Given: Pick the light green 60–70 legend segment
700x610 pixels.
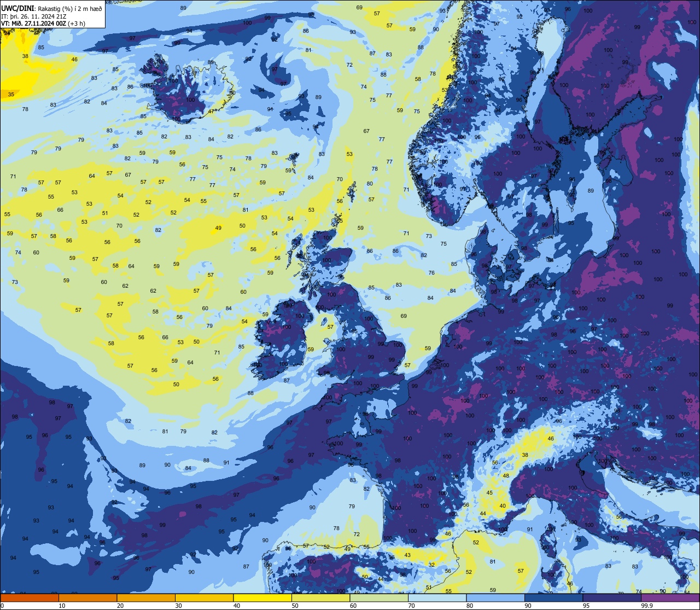Looking at the screenshot, I should pyautogui.click(x=379, y=597).
